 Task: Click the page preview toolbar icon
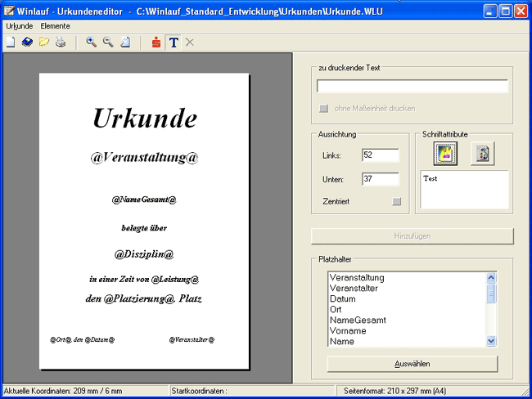tap(125, 42)
